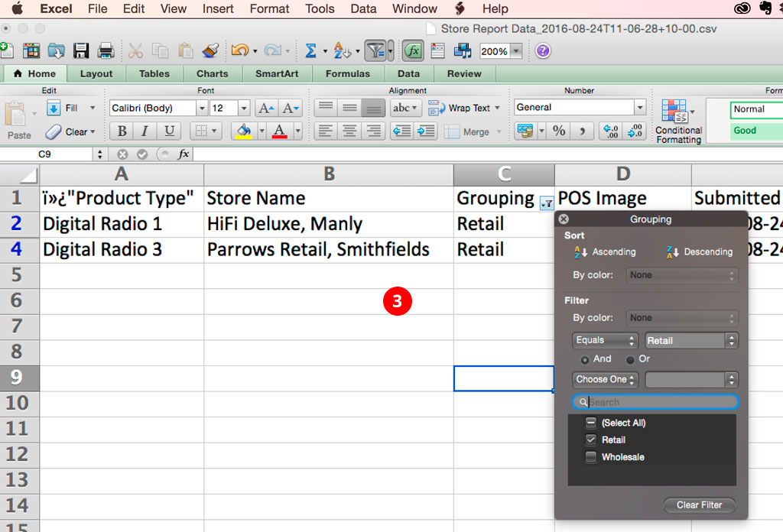Open the Choose One dropdown
Screen dimensions: 783x532
click(x=605, y=379)
